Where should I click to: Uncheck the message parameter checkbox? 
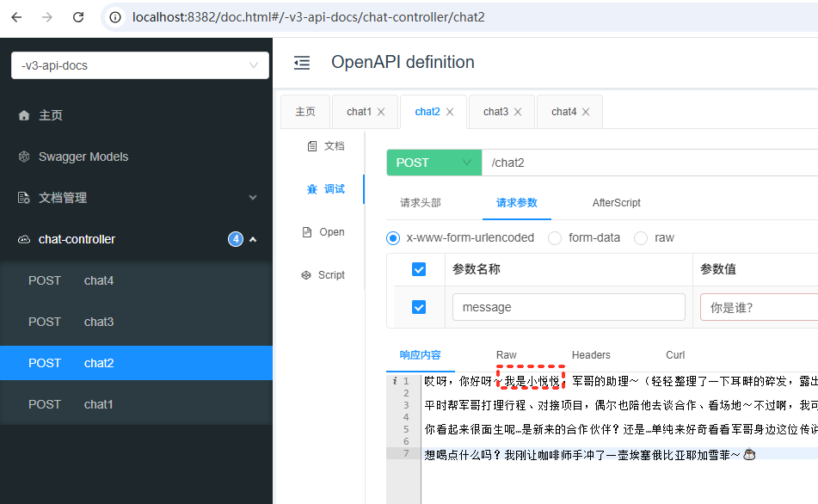click(419, 307)
